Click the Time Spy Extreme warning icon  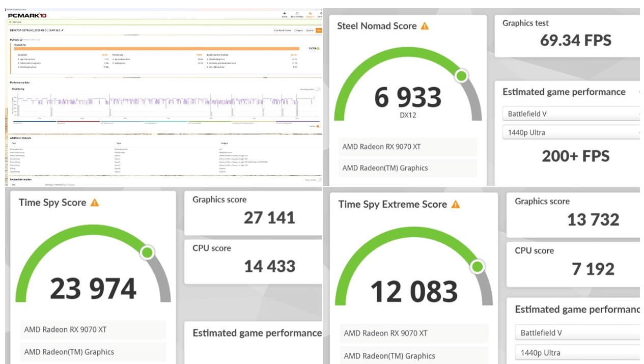(x=456, y=205)
